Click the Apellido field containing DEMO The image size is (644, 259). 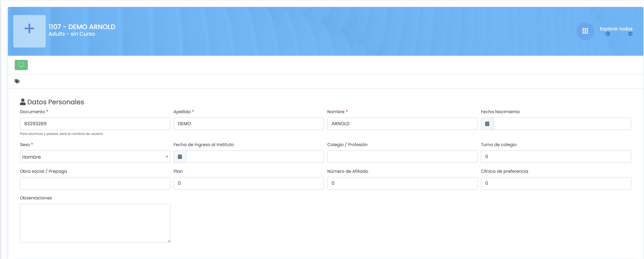tap(249, 124)
